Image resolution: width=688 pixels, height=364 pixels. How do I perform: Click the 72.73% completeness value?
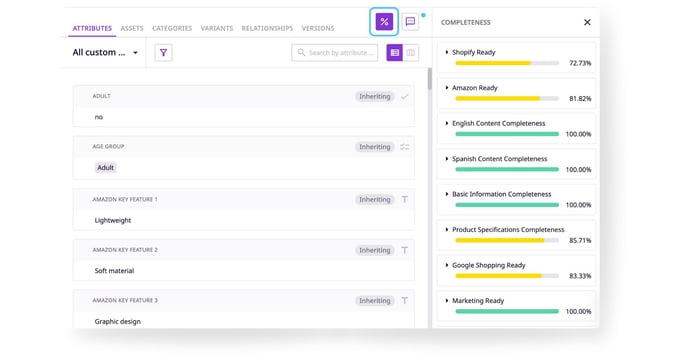[x=580, y=63]
